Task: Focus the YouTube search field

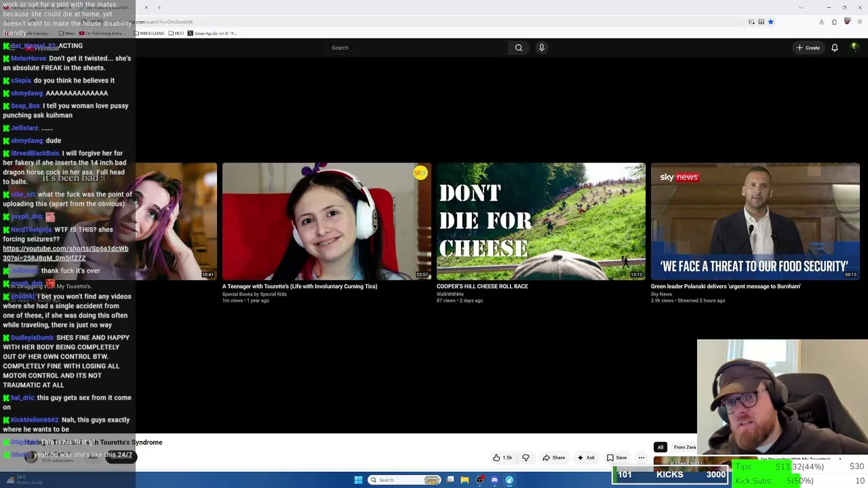Action: pos(417,47)
